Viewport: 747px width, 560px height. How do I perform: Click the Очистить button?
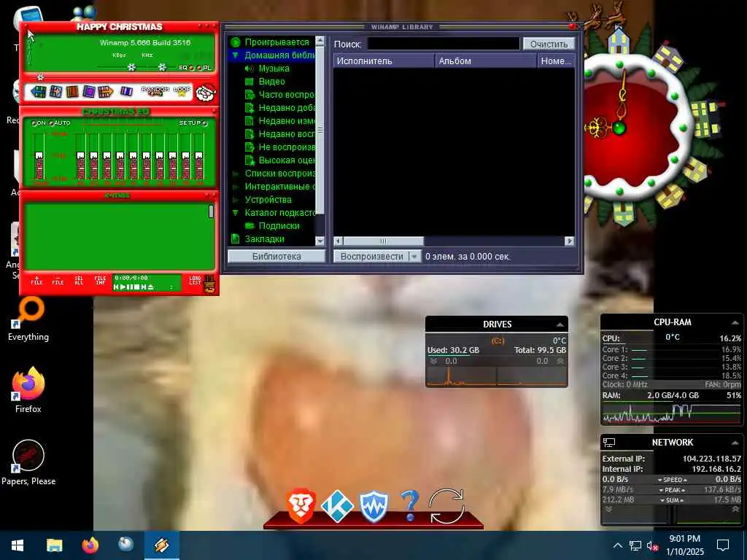point(549,44)
